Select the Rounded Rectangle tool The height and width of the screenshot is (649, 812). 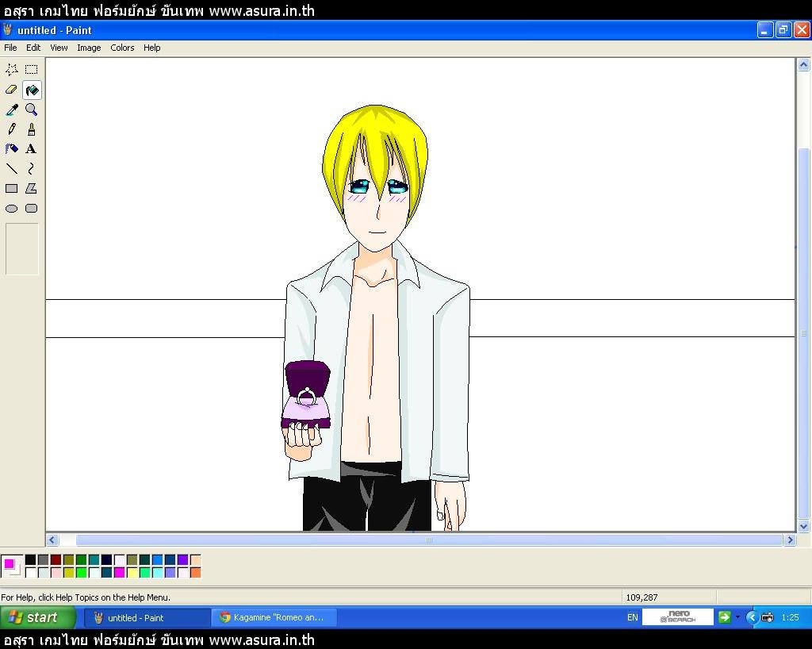pos(32,209)
